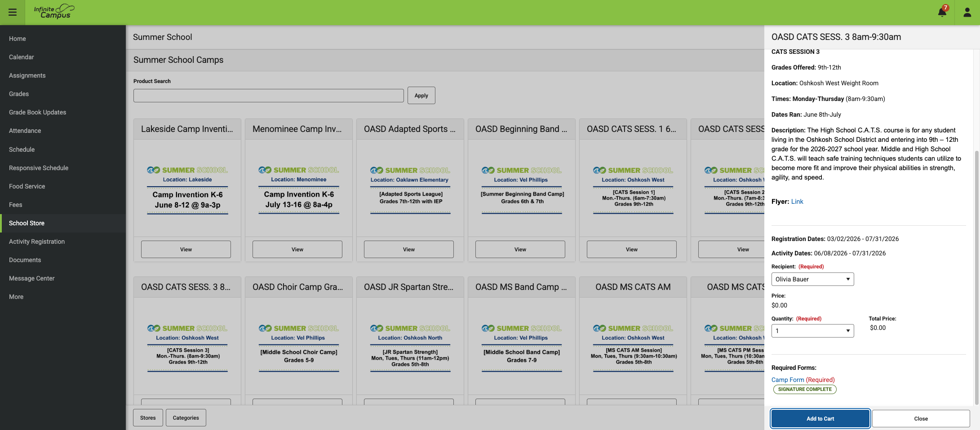Expand the Quantity dropdown
The width and height of the screenshot is (980, 430).
point(812,331)
